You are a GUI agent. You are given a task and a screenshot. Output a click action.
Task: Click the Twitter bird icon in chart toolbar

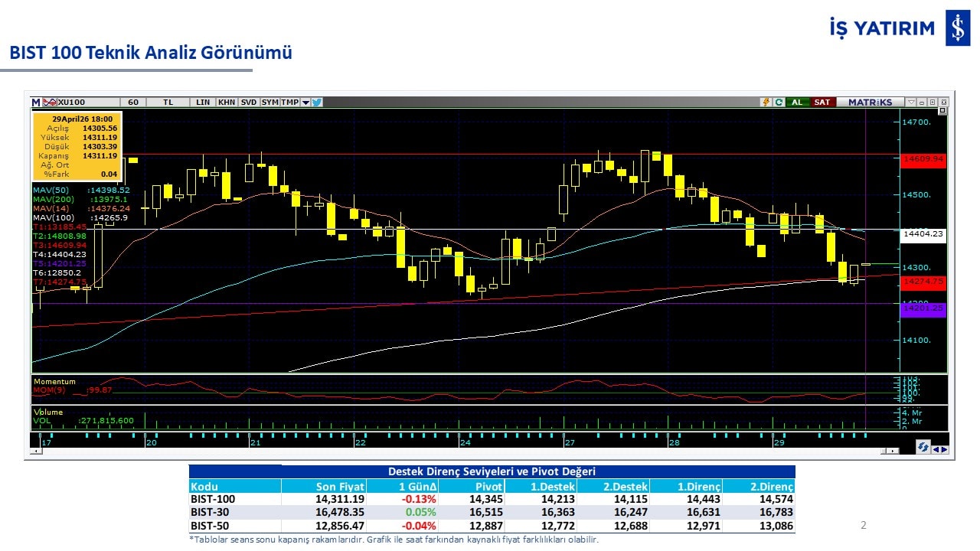point(317,102)
